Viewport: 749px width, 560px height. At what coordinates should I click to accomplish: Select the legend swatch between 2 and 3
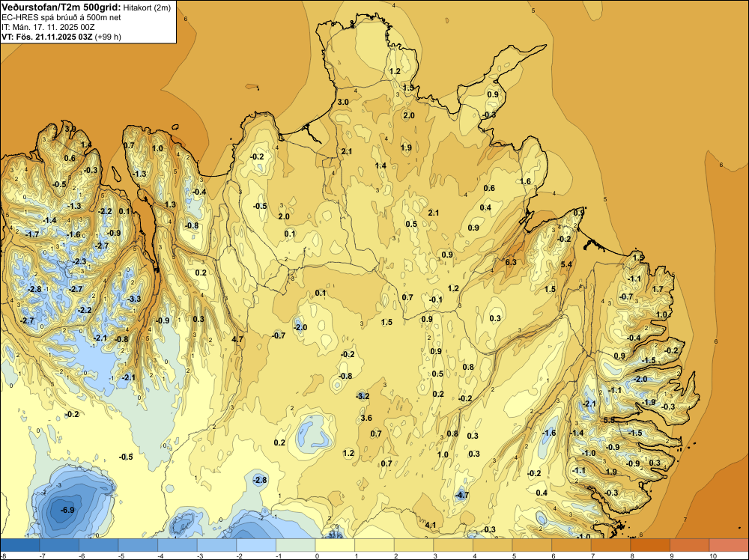coord(413,545)
